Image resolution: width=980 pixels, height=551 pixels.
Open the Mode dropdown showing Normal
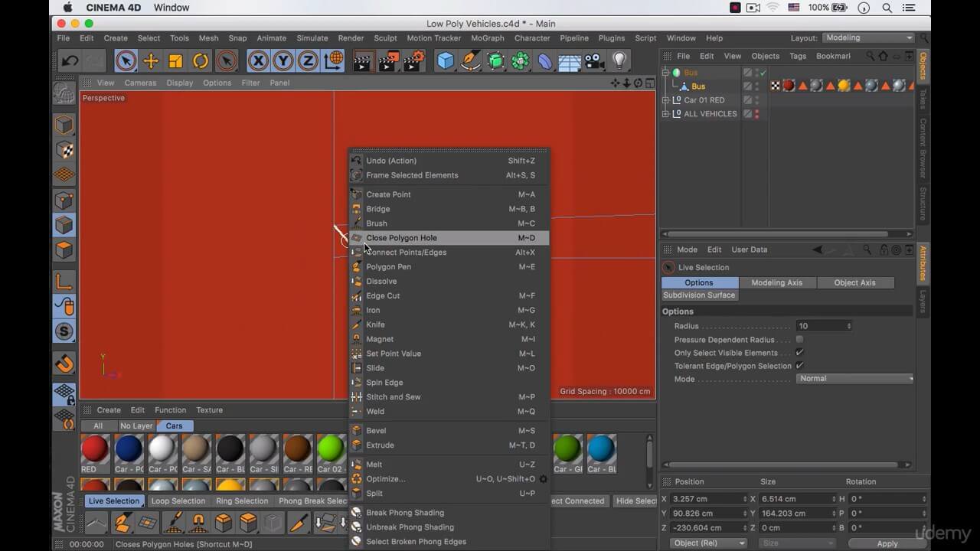(x=854, y=379)
